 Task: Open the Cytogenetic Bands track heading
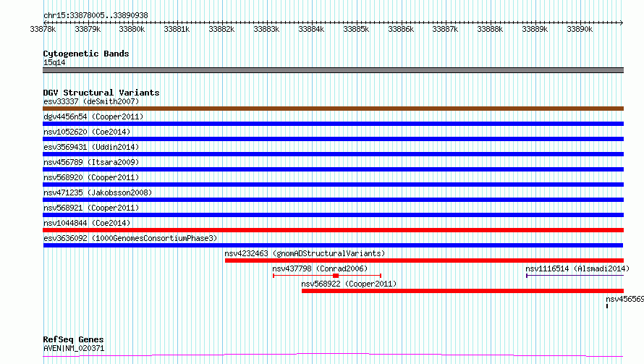(x=86, y=54)
